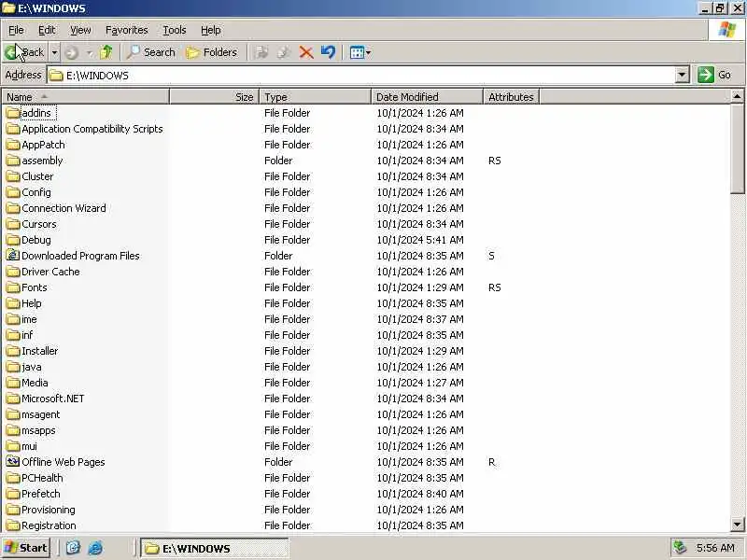Expand the address bar dropdown
This screenshot has width=747, height=560.
coord(683,76)
